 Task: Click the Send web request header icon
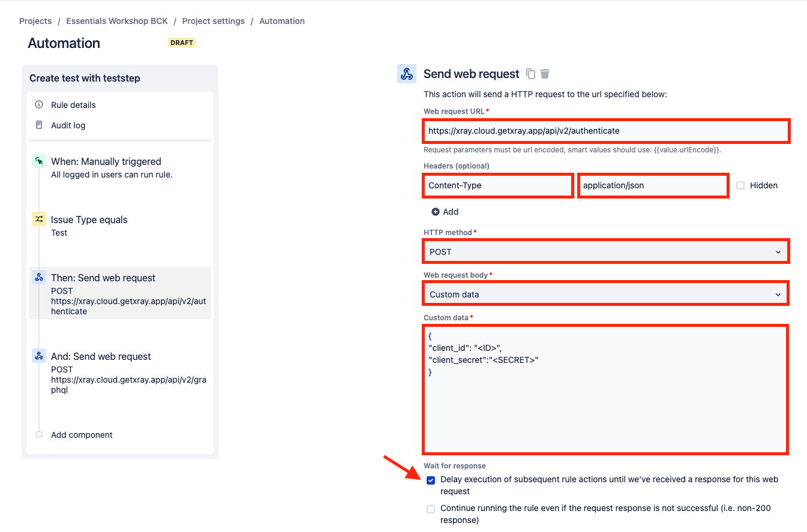point(407,74)
